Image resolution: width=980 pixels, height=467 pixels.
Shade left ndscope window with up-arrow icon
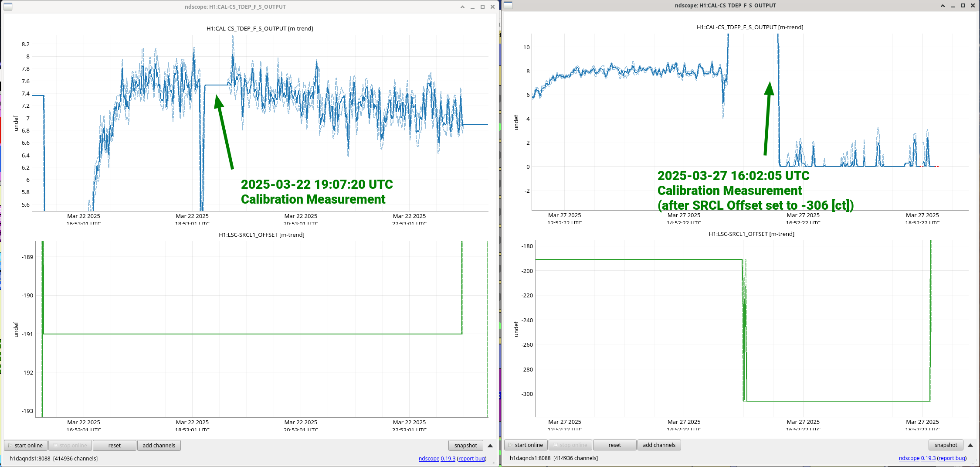pyautogui.click(x=462, y=7)
